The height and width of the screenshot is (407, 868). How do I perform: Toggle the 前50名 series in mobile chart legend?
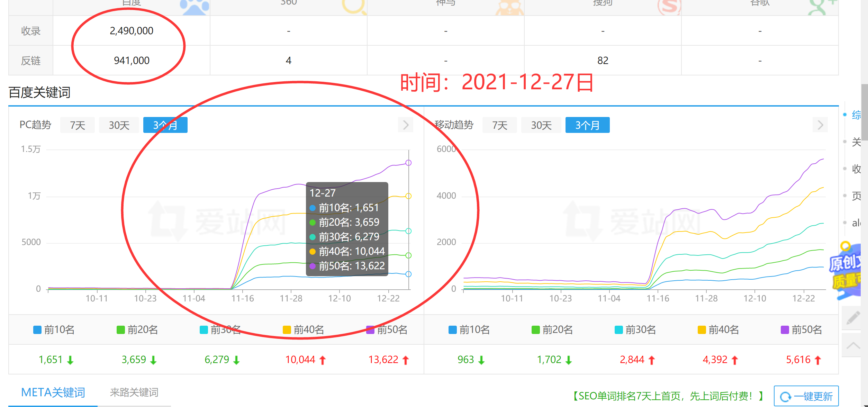coord(801,329)
